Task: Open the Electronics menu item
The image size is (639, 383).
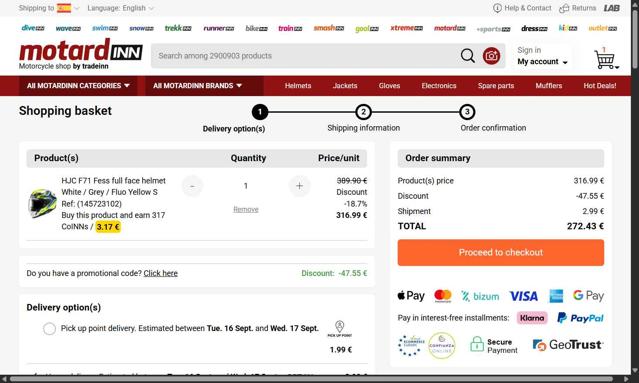Action: [439, 86]
